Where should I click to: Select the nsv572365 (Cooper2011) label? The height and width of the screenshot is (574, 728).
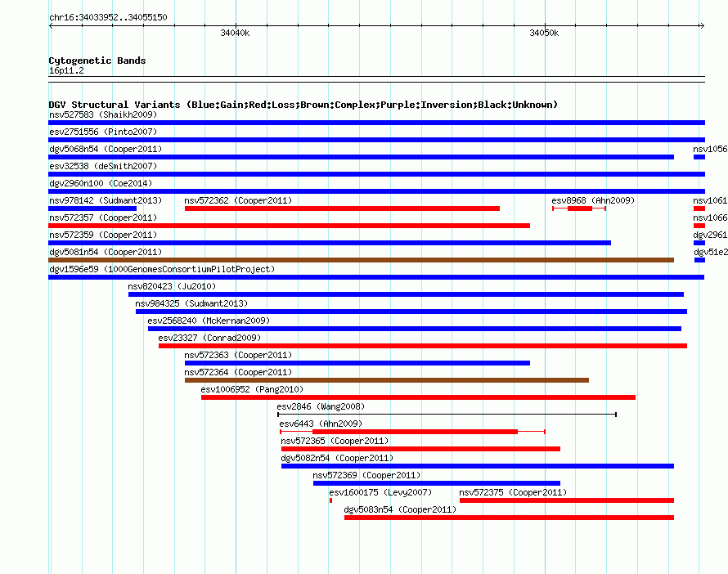point(335,441)
